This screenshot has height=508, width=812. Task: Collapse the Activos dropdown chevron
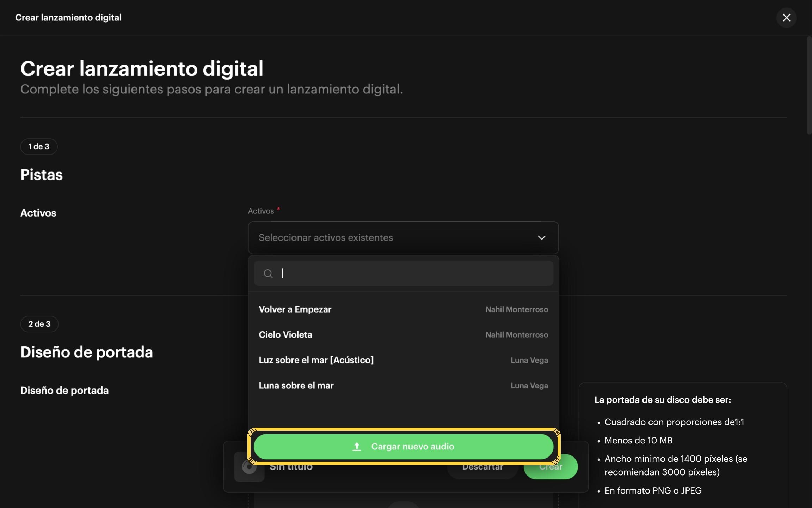click(542, 238)
